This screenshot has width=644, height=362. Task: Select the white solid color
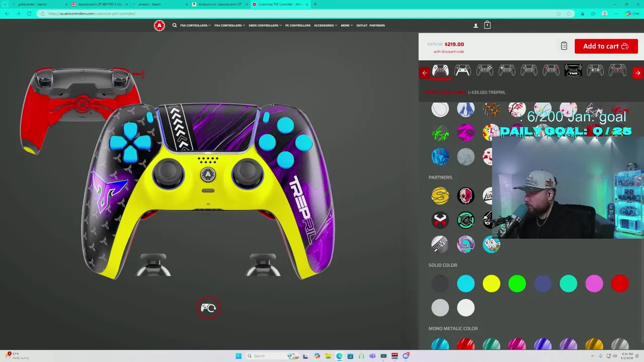click(465, 308)
